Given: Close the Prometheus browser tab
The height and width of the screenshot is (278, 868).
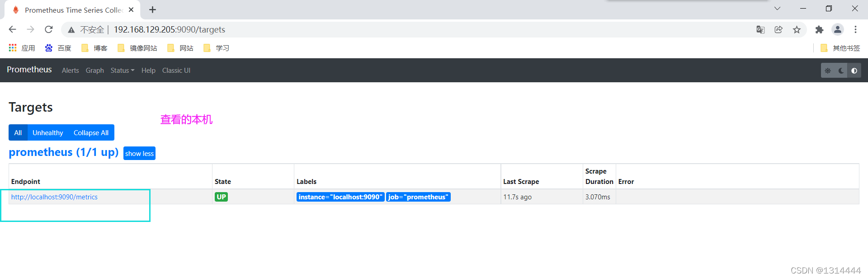Looking at the screenshot, I should click(131, 9).
